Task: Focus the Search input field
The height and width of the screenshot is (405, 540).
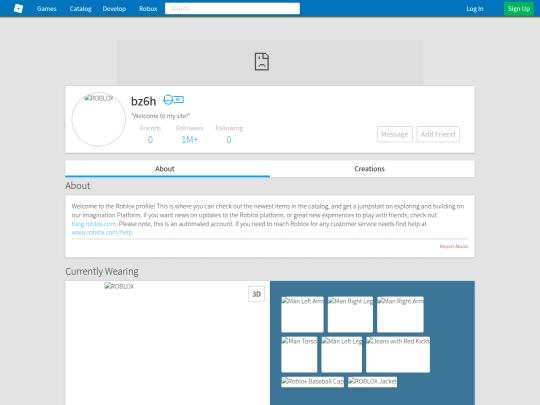Action: click(232, 9)
